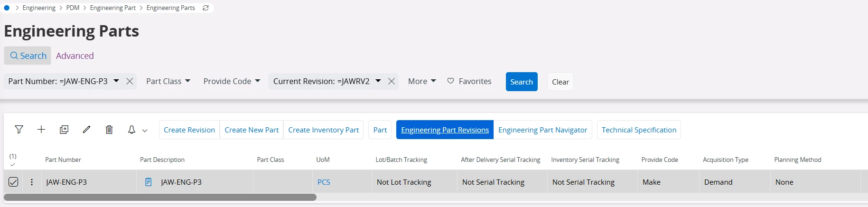Click the horizontal scrollbar under the table

coord(160,197)
